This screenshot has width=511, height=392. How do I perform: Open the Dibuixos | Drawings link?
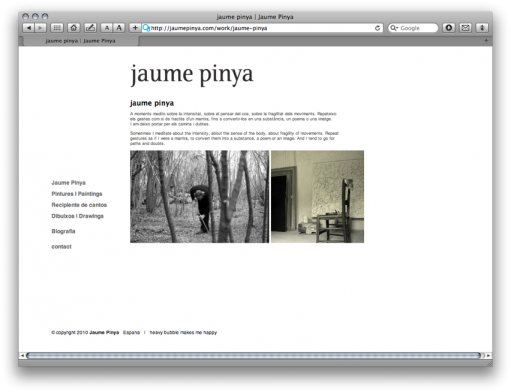click(77, 216)
